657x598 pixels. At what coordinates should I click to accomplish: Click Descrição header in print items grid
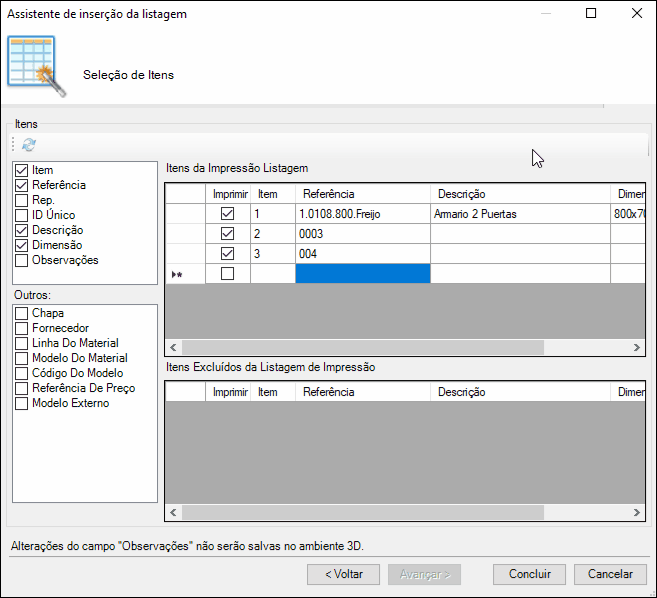(x=520, y=194)
